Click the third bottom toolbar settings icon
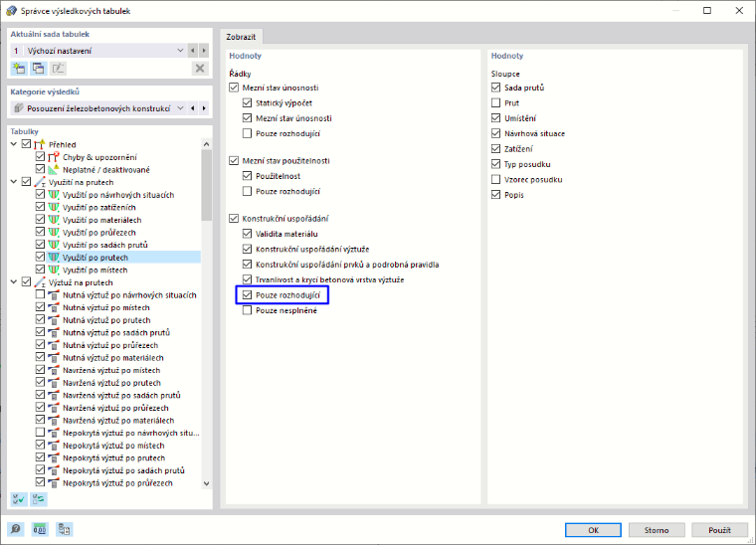The image size is (756, 545). [64, 529]
